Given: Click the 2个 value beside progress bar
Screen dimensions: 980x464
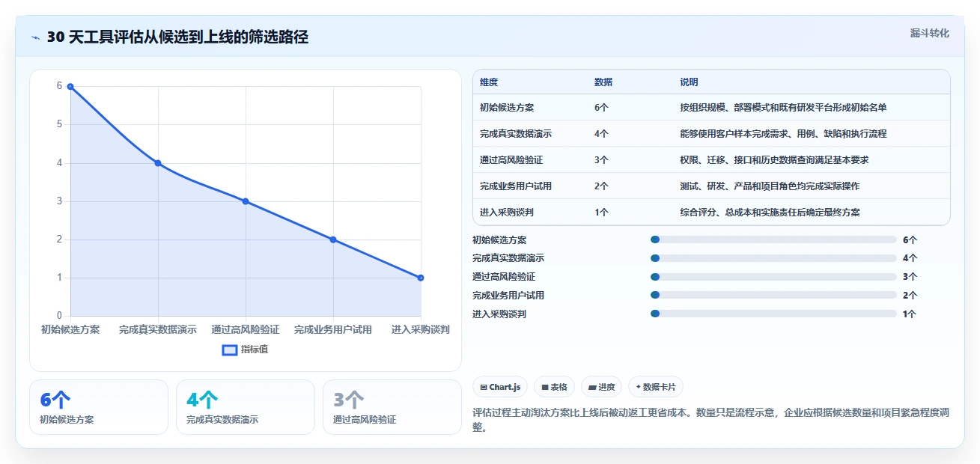Looking at the screenshot, I should point(910,296).
